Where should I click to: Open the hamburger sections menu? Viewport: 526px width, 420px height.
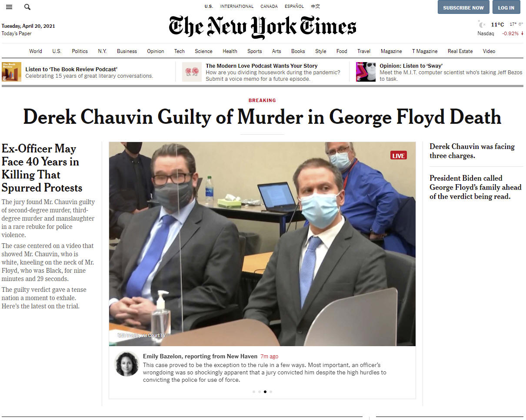click(9, 7)
